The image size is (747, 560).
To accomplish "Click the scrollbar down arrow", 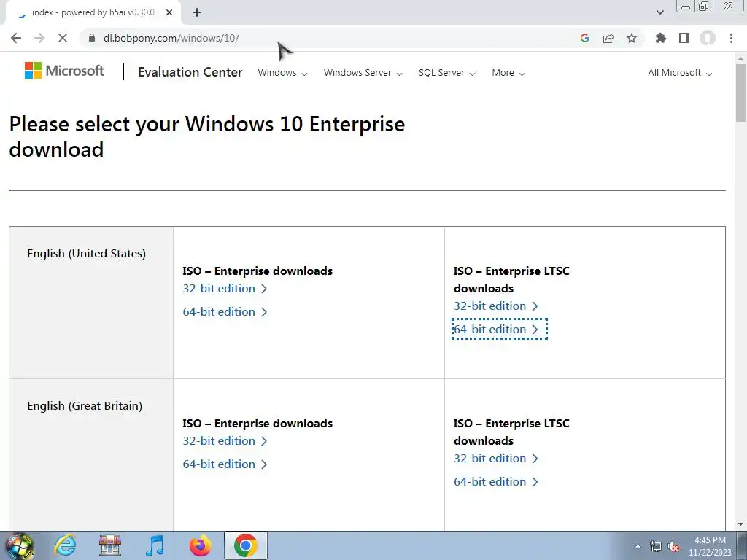I will pos(741,524).
